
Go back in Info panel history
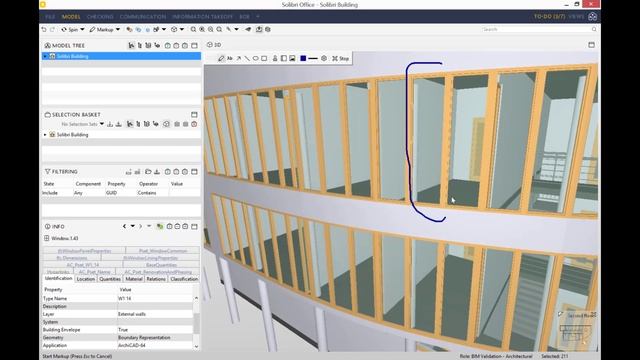(x=124, y=227)
